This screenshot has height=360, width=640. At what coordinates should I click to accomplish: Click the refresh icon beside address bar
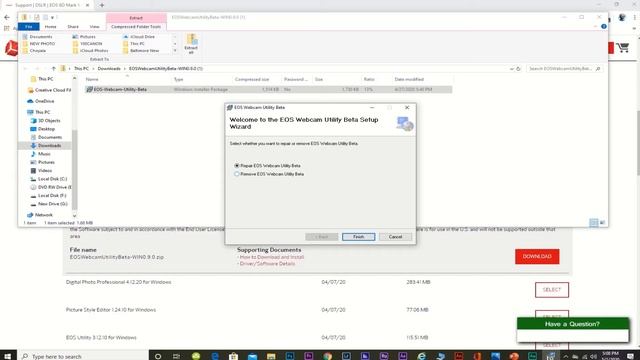pos(518,69)
